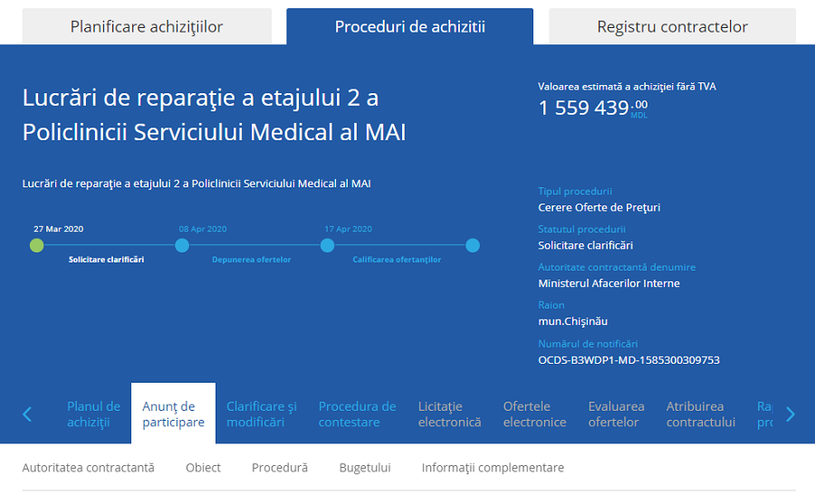Image resolution: width=815 pixels, height=504 pixels.
Task: Click the Calificarea ofertanților timeline label
Action: tap(397, 260)
